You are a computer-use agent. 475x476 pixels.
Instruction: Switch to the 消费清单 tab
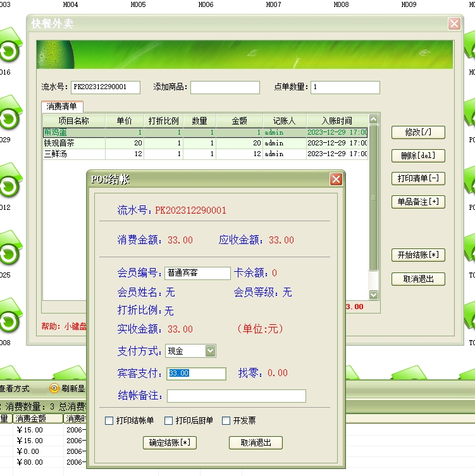pyautogui.click(x=62, y=107)
